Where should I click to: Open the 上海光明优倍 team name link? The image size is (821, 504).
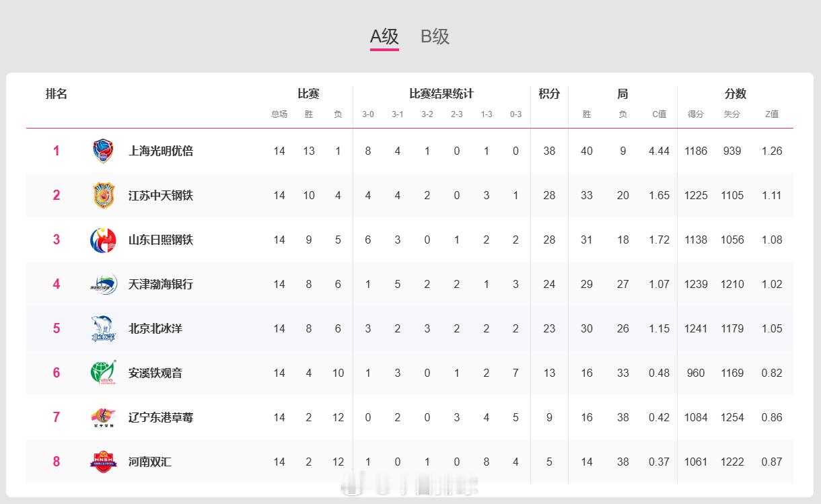click(x=161, y=151)
